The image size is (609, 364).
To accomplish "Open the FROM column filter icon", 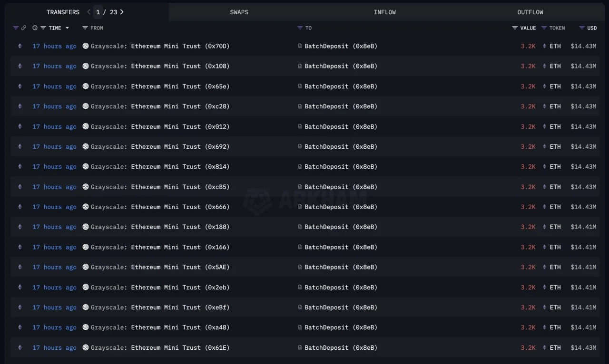I will click(85, 28).
